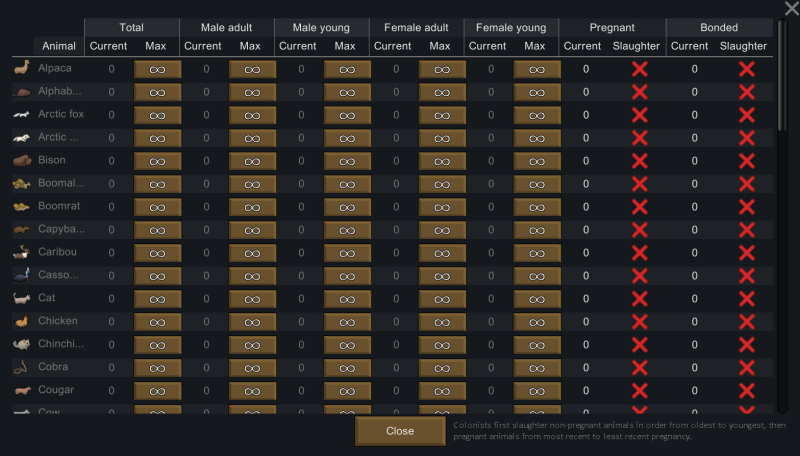Set Total max for Alpaca
Screen dimensions: 800x456
[157, 69]
